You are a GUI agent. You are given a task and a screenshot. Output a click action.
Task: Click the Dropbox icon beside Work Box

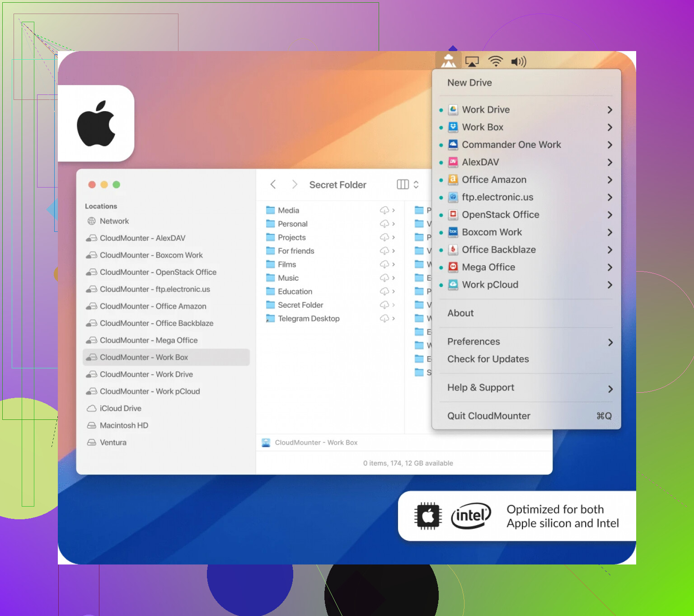click(x=453, y=127)
